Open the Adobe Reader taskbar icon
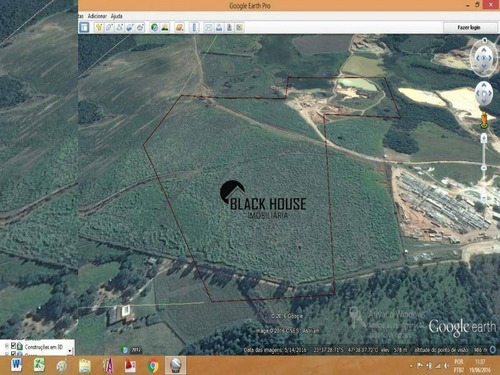The image size is (500, 375). (x=130, y=365)
